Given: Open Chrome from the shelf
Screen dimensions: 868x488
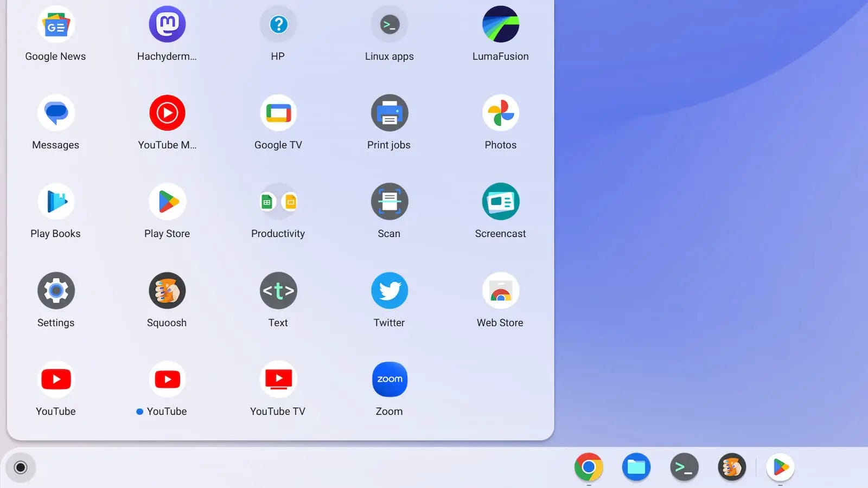Looking at the screenshot, I should click(x=589, y=467).
